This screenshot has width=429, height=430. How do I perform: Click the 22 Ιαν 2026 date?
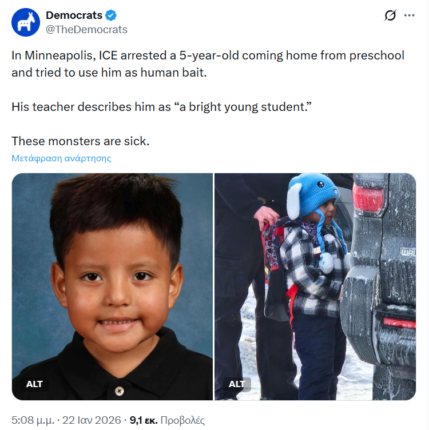[91, 420]
